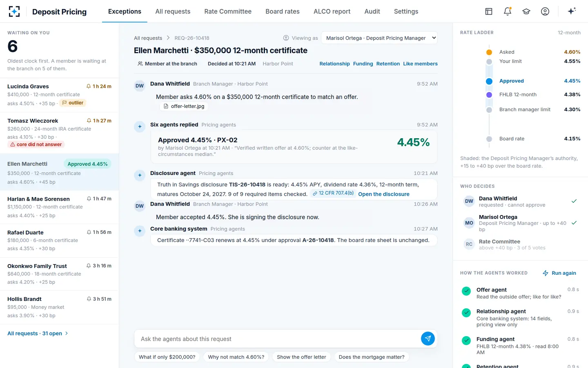Follow the 12 CFR 707.4(b) citation link
The height and width of the screenshot is (368, 588).
click(x=333, y=193)
